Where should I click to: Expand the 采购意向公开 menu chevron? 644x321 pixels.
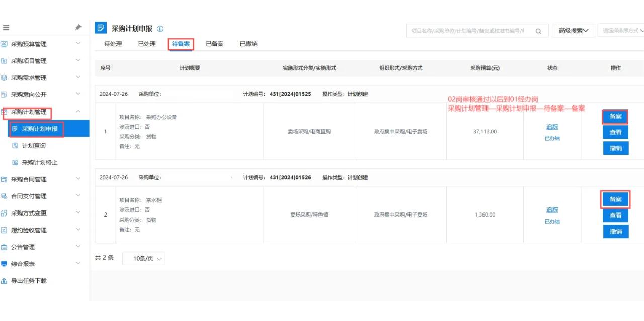(78, 94)
